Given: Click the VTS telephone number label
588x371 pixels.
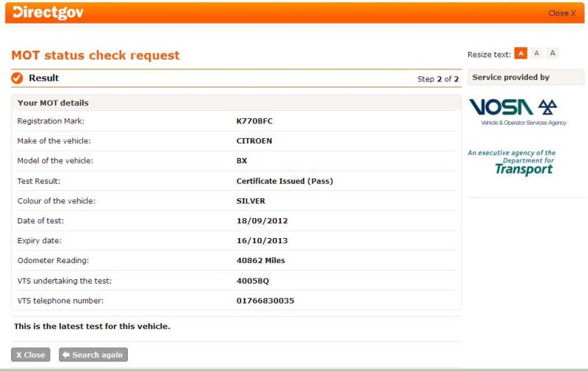Looking at the screenshot, I should [60, 300].
